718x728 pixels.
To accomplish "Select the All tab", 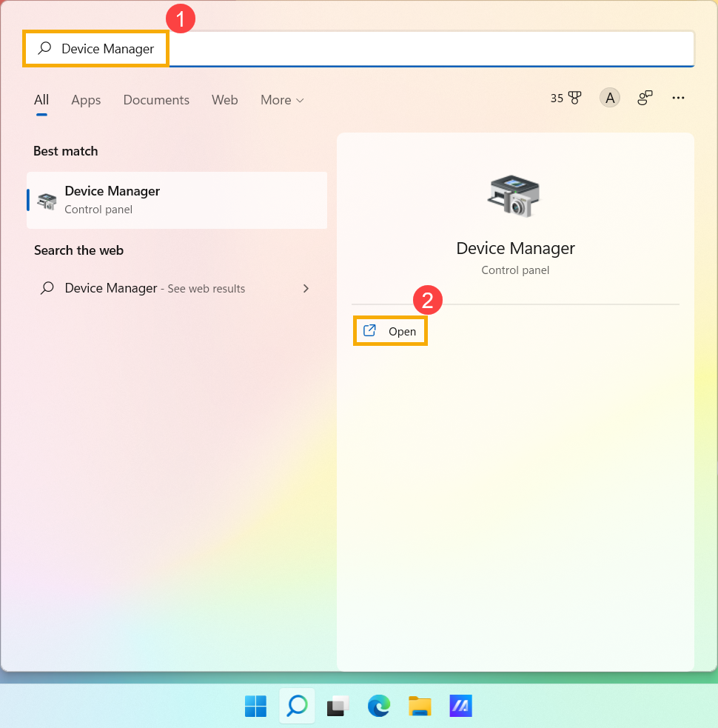I will (41, 100).
